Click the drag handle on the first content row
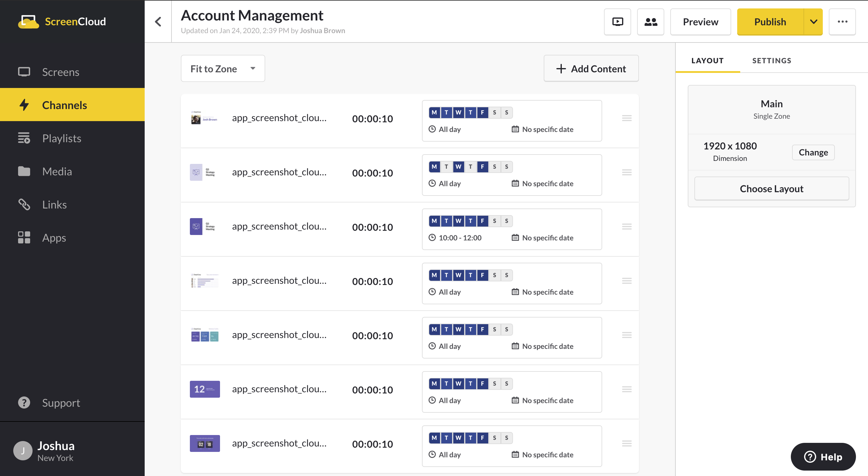The width and height of the screenshot is (868, 476). pos(626,118)
